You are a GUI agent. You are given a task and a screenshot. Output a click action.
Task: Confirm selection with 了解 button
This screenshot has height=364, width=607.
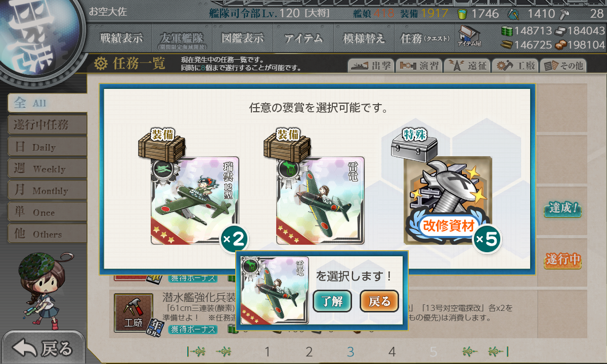[332, 302]
